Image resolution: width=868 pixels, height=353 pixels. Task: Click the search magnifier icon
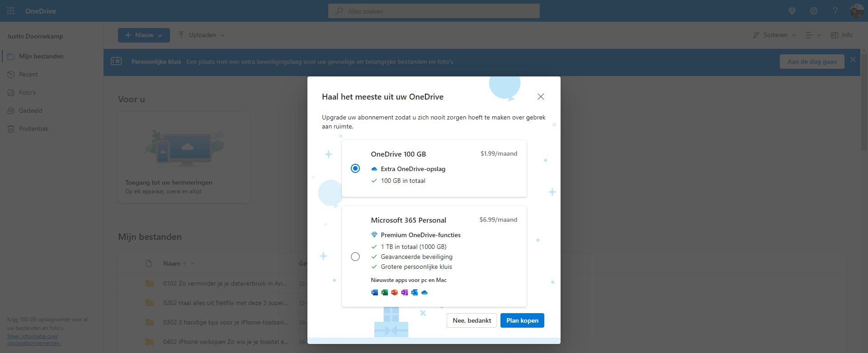pos(339,11)
